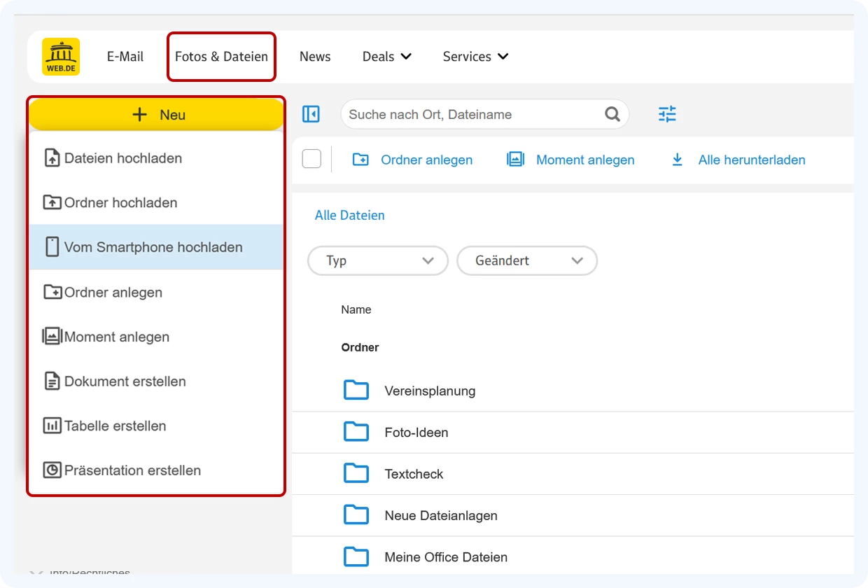
Task: Select Tabelle erstellen menu entry
Action: (156, 426)
